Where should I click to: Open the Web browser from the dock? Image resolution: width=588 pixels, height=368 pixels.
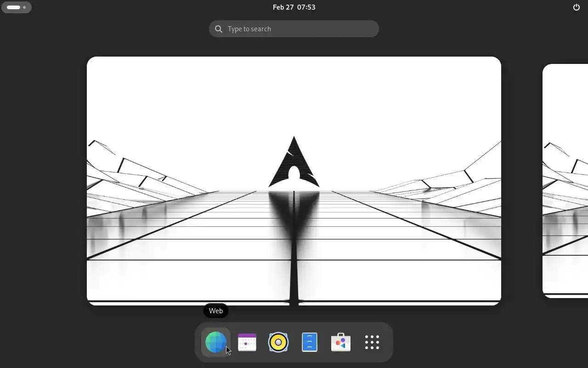point(216,342)
